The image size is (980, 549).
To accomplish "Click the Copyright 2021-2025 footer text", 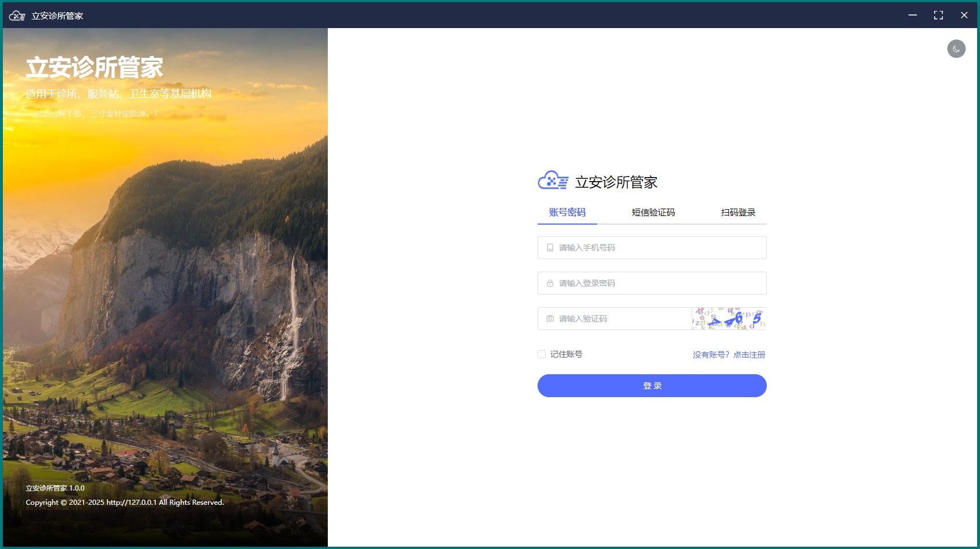I will tap(125, 503).
